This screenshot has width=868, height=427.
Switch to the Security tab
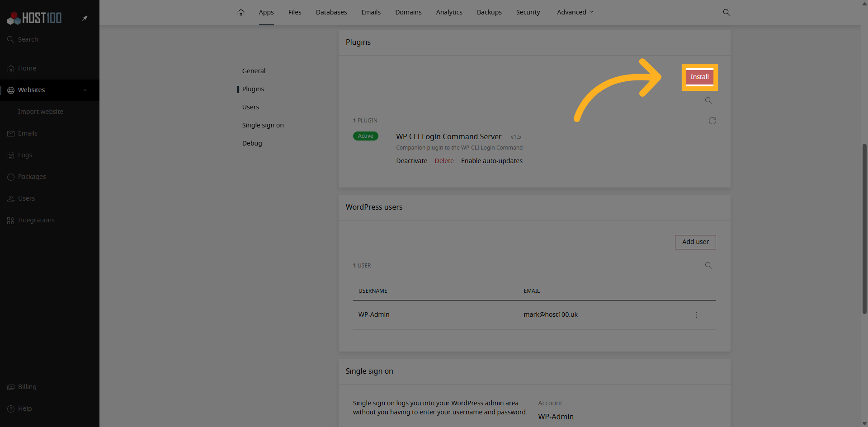pos(528,12)
